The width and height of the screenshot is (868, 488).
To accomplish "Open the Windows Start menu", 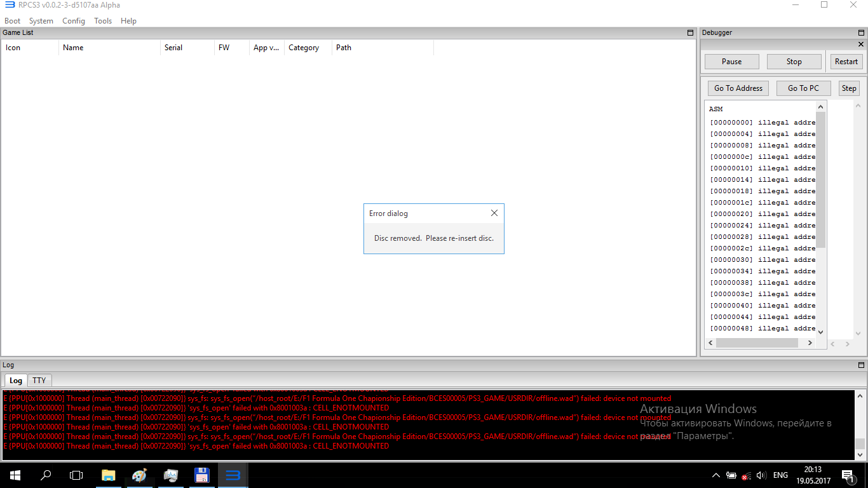I will click(x=15, y=475).
